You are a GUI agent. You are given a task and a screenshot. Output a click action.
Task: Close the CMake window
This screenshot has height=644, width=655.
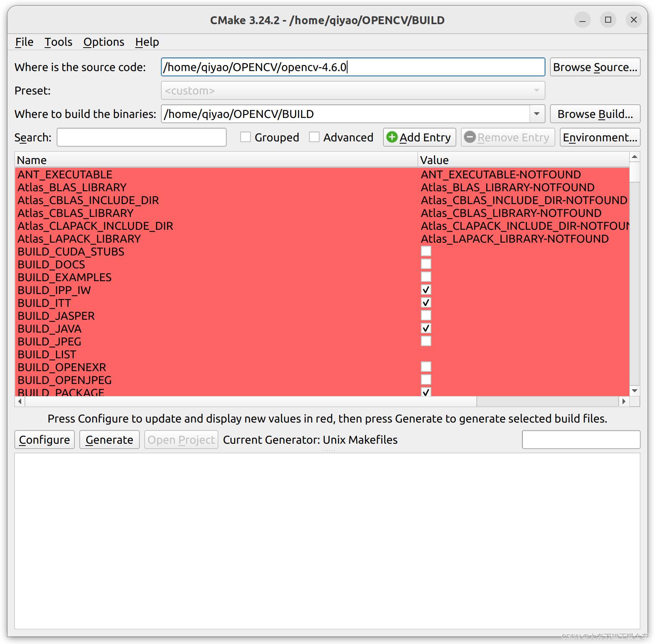coord(634,20)
